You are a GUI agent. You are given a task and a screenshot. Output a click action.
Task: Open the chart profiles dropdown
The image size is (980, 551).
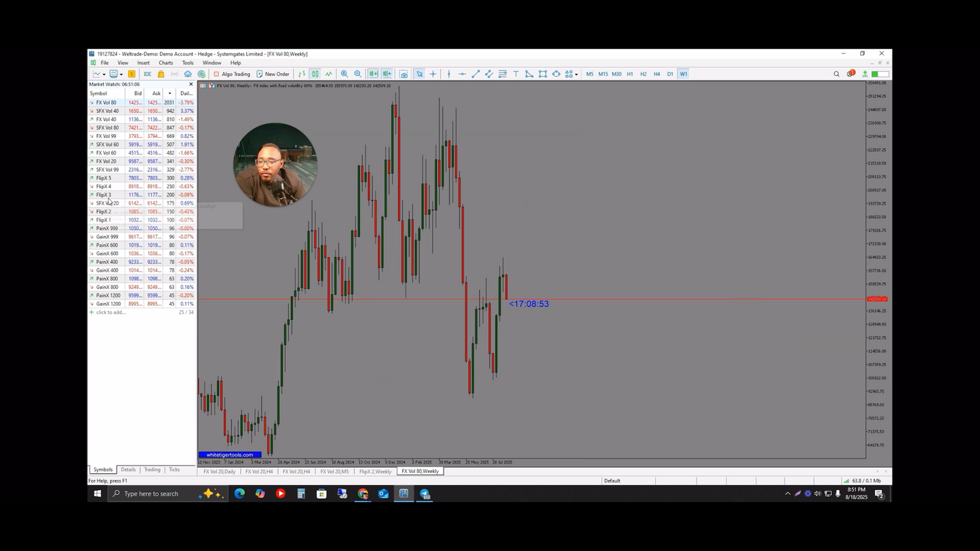click(120, 74)
